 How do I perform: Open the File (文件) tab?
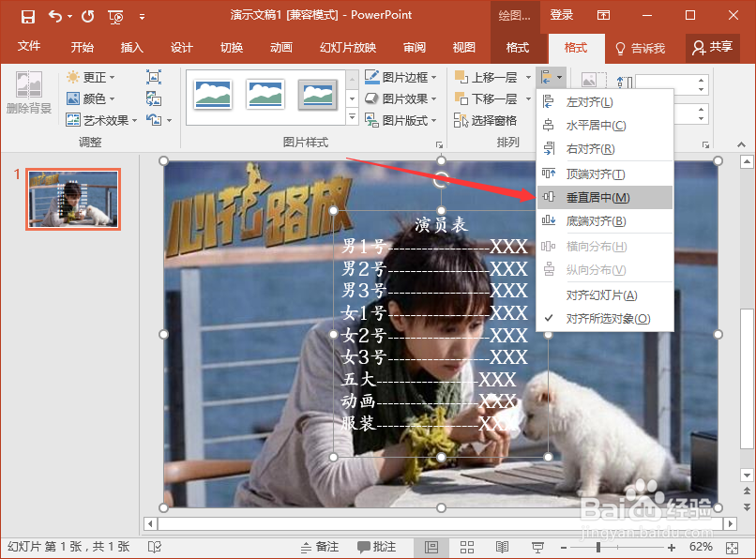click(29, 47)
